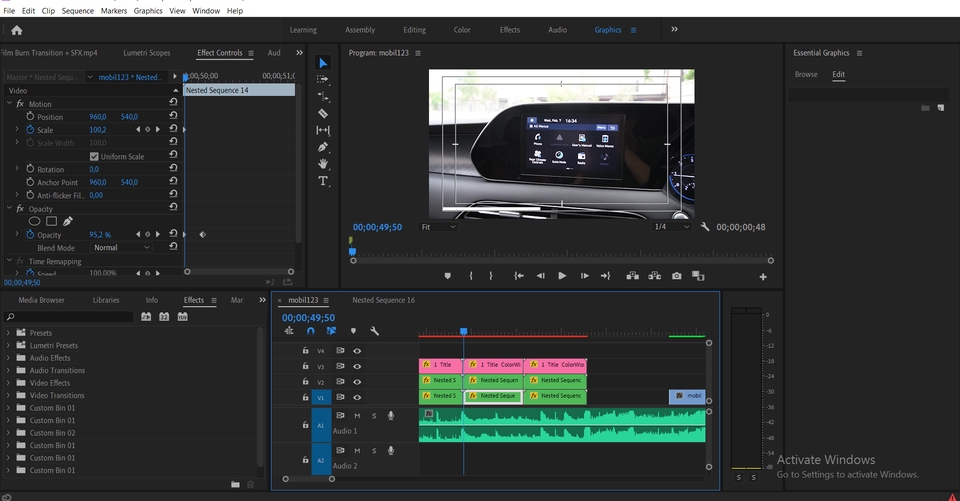Image resolution: width=960 pixels, height=501 pixels.
Task: Expand the Lumetri Presets folder
Action: point(9,345)
